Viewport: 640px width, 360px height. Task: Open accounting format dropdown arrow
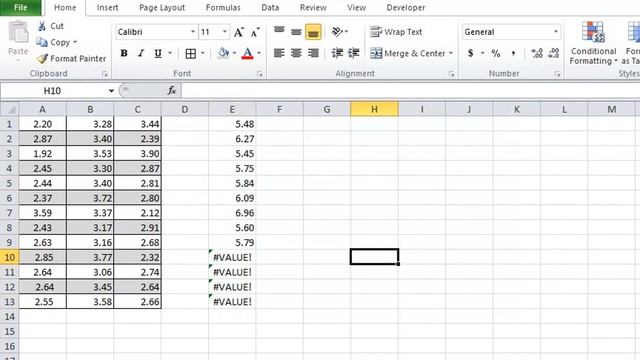click(483, 53)
